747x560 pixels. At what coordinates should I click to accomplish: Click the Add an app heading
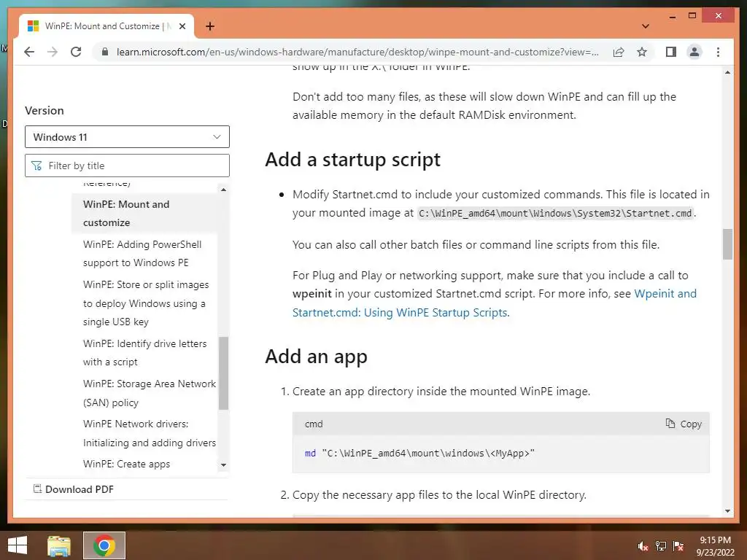[317, 357]
